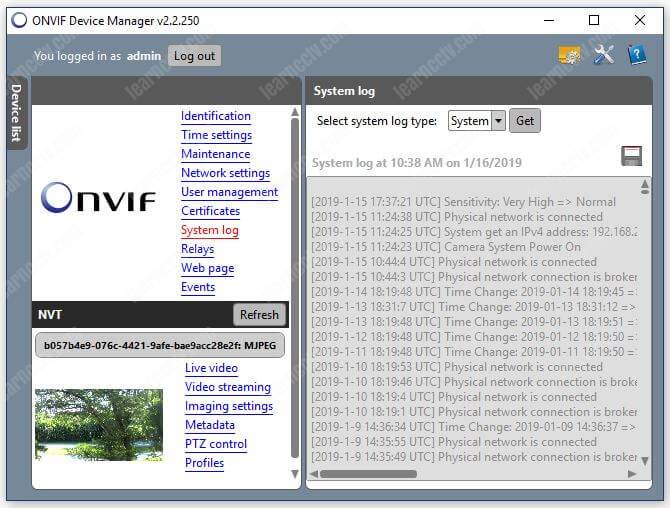
Task: Open Relays link
Action: point(197,249)
